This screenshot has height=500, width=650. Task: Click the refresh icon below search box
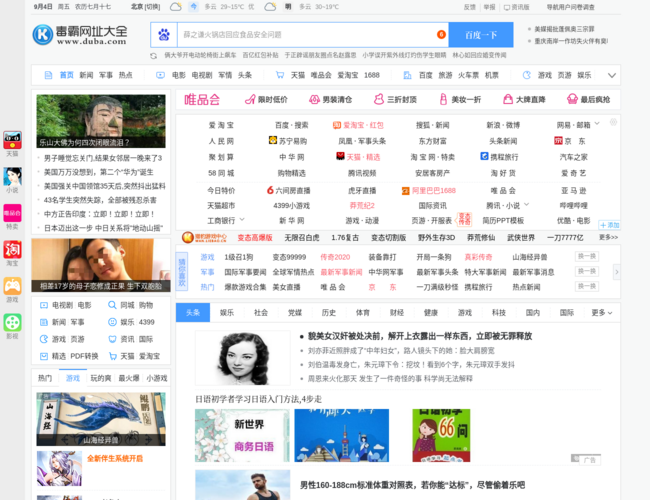[153, 56]
